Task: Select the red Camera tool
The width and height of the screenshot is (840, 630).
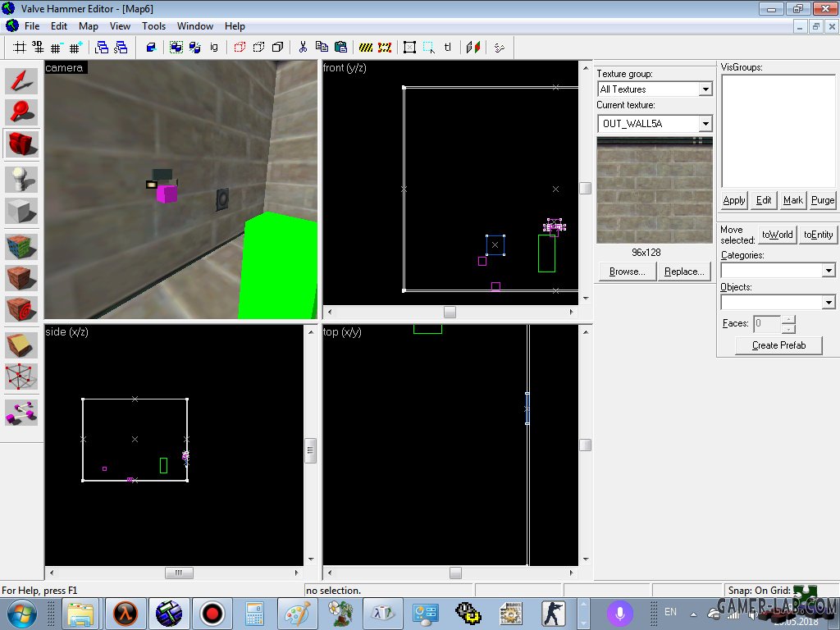Action: [21, 144]
